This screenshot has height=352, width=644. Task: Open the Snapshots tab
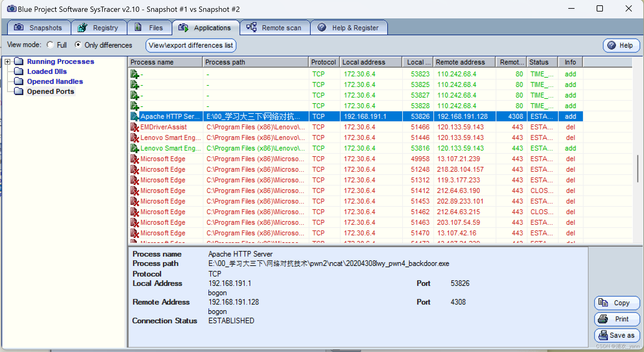[x=39, y=28]
